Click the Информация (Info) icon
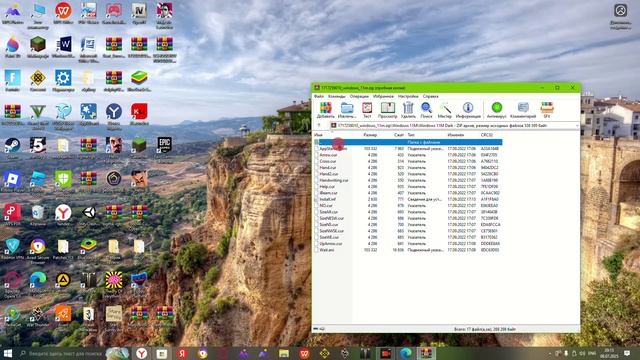Screen dimensions: 640x360 pyautogui.click(x=468, y=110)
